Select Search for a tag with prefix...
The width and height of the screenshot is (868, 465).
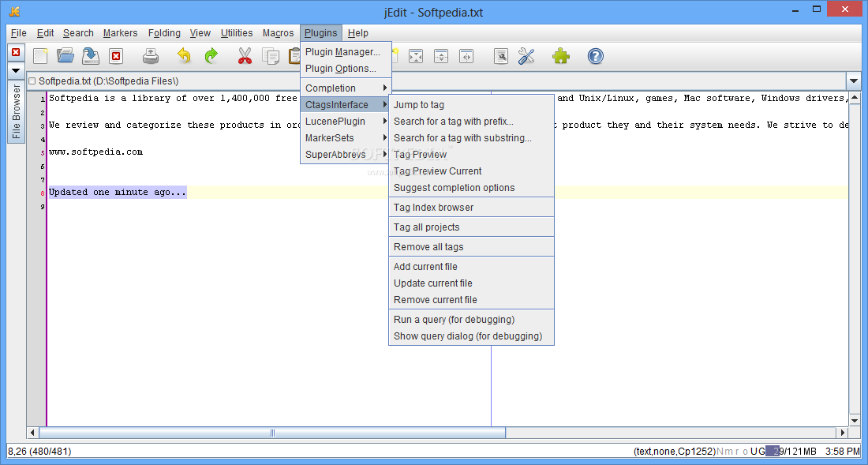click(471, 122)
